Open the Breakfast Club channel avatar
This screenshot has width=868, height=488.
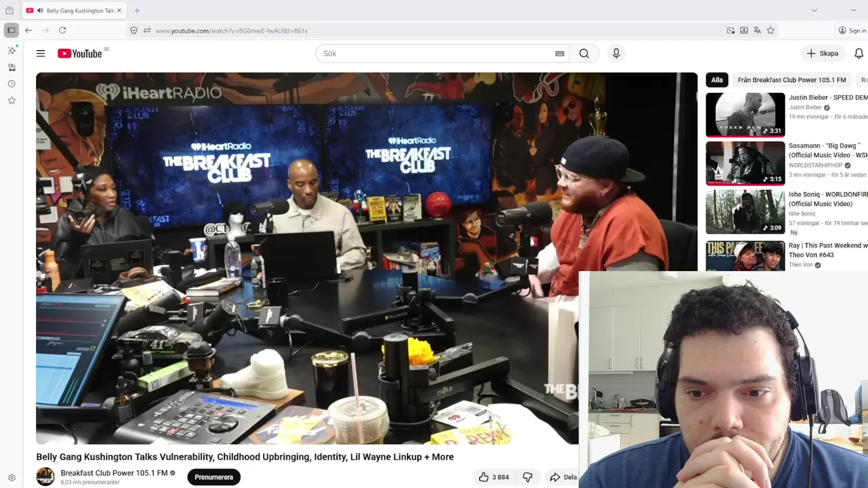coord(45,476)
